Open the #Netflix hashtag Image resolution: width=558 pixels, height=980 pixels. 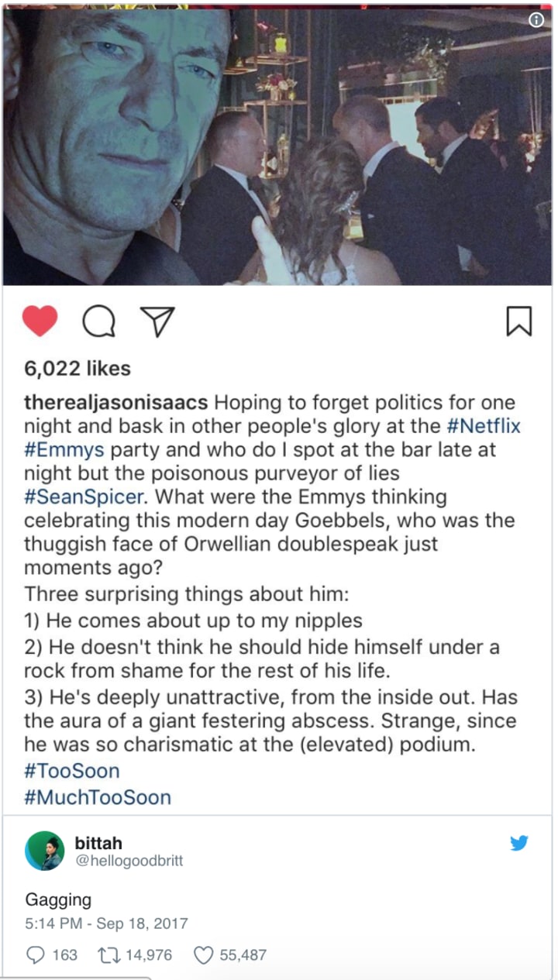[x=484, y=426]
